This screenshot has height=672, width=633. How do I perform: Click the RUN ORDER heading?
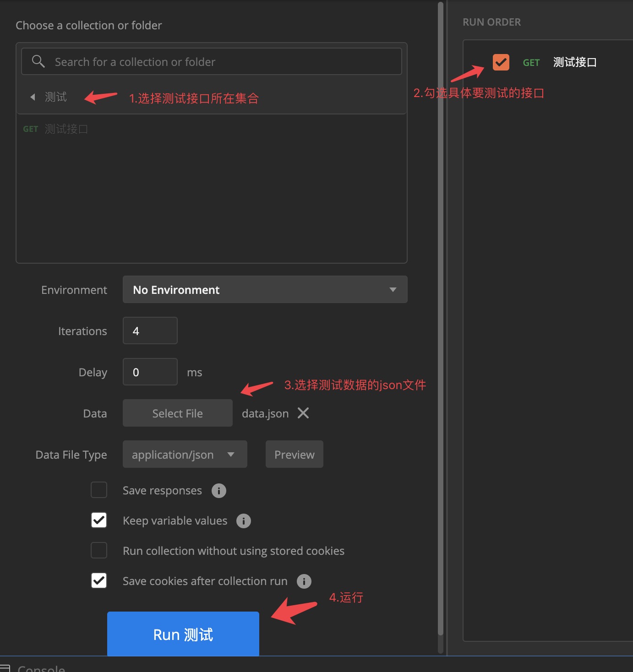click(491, 22)
